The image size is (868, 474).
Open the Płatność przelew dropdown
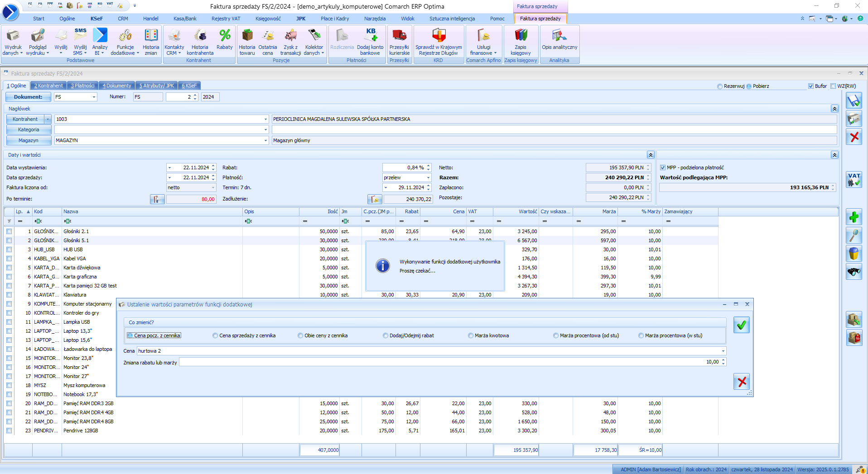pyautogui.click(x=428, y=177)
